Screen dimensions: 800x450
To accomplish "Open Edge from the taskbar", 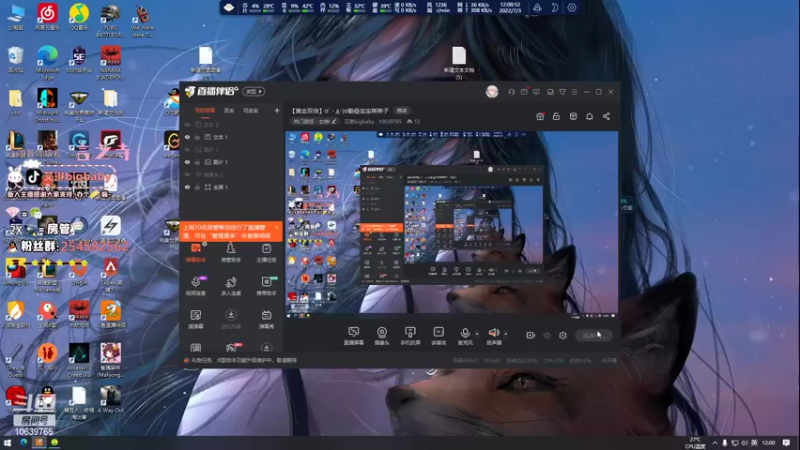I will pos(23,442).
